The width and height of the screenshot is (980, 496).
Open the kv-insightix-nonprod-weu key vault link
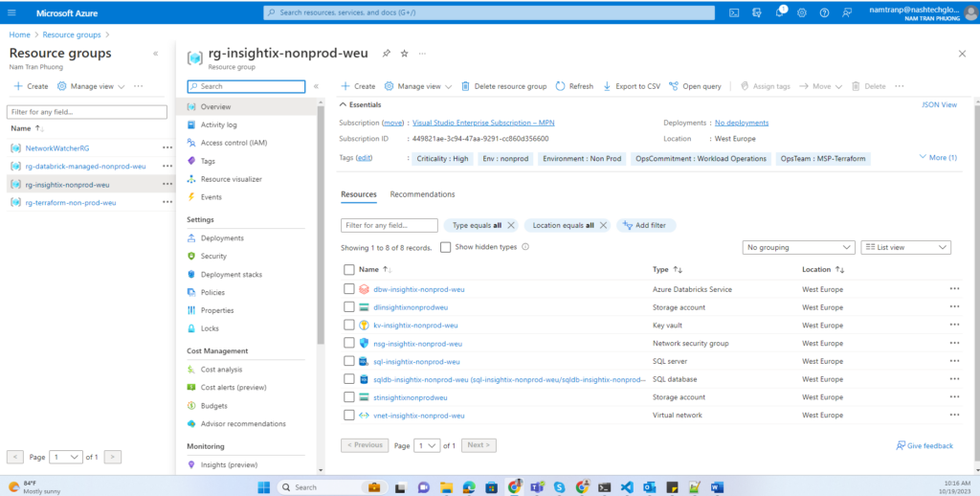(417, 326)
